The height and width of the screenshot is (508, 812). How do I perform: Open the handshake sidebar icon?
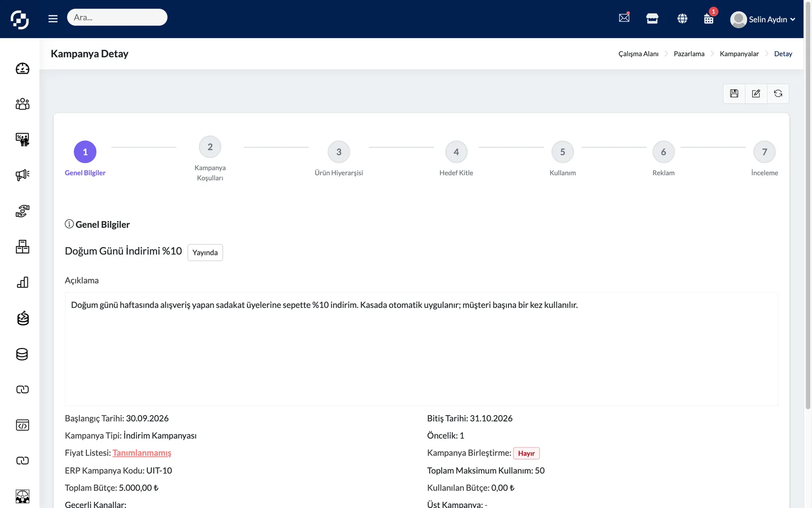[22, 211]
